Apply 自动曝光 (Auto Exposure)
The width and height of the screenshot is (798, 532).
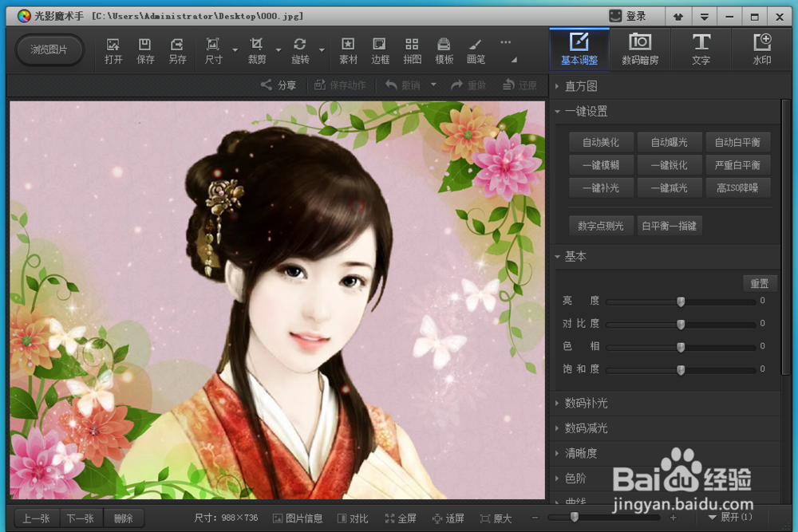point(670,143)
